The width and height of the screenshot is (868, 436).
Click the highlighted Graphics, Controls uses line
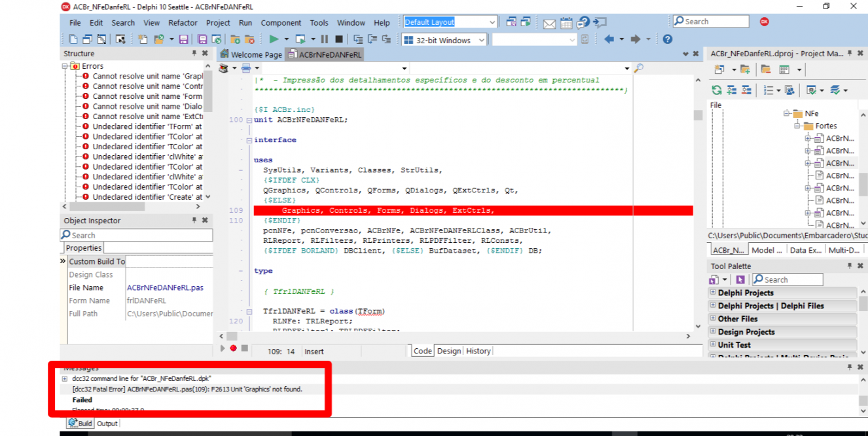(473, 211)
